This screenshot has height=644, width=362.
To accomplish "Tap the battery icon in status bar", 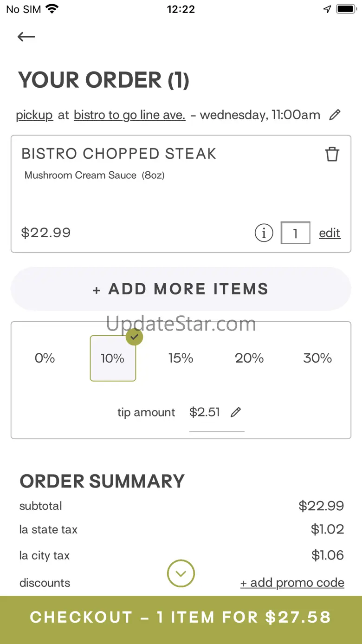I will point(346,9).
